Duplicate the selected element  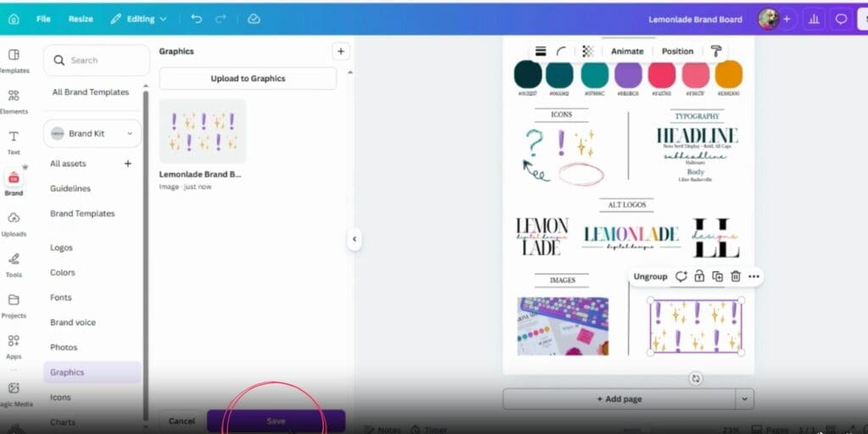pos(717,276)
